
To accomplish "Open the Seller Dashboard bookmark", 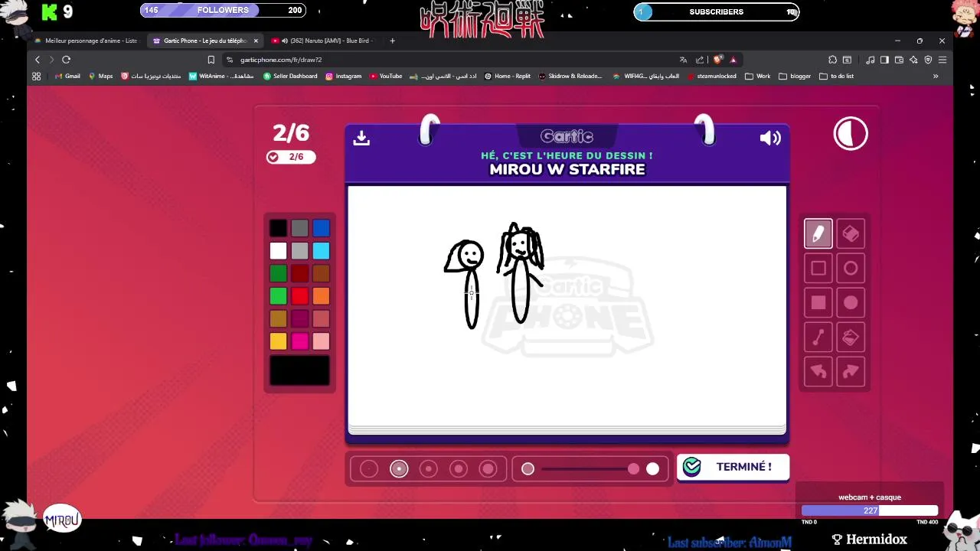I will [290, 77].
